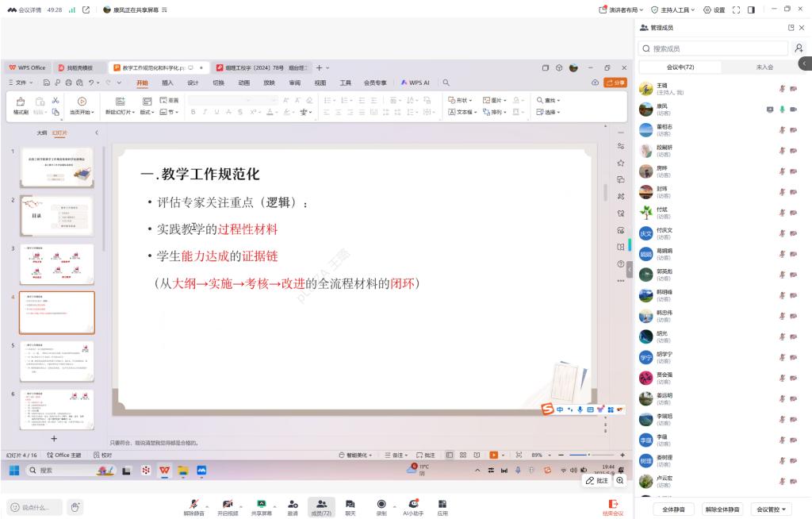Click the red End Meeting button
The image size is (812, 519).
click(612, 506)
